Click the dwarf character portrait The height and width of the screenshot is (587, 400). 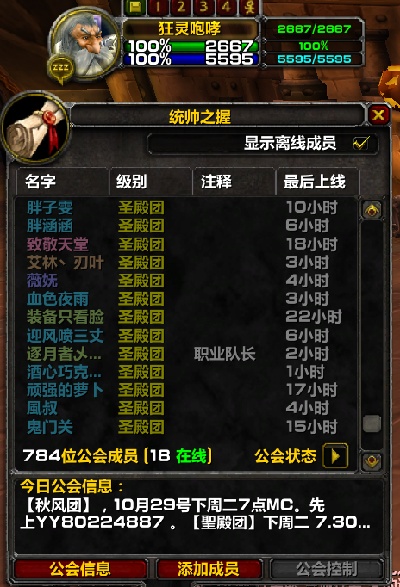click(x=86, y=44)
